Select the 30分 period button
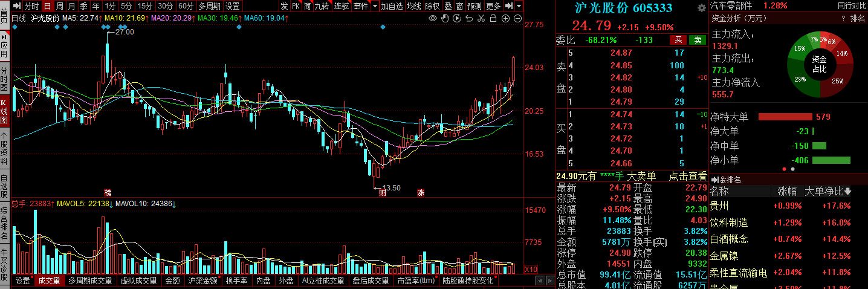868x289 pixels. coord(165,6)
